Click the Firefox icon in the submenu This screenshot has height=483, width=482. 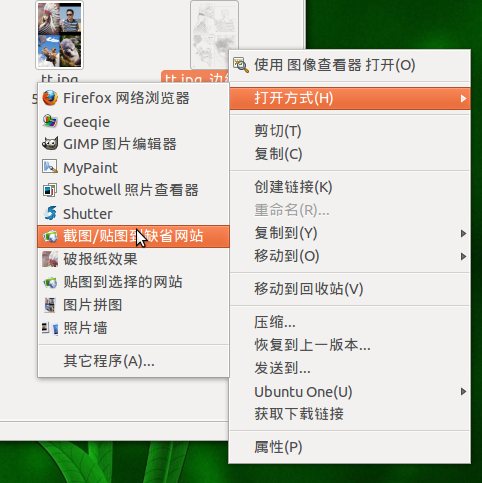click(x=50, y=98)
